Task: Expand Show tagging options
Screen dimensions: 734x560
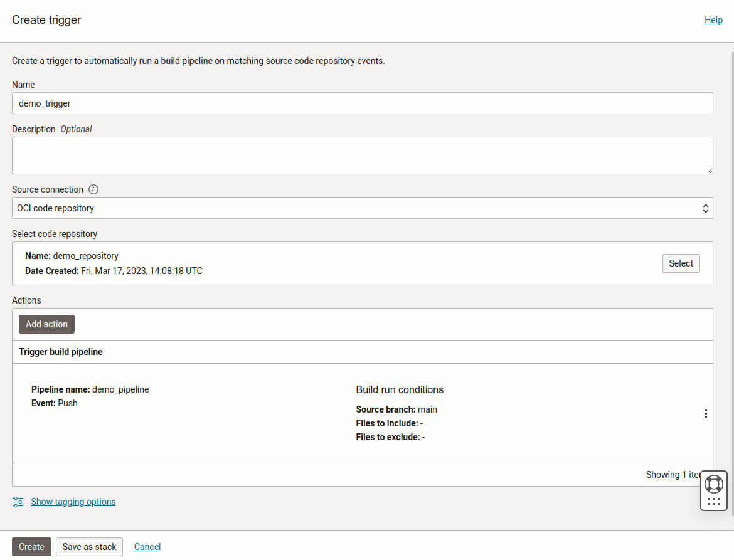Action: pos(73,502)
